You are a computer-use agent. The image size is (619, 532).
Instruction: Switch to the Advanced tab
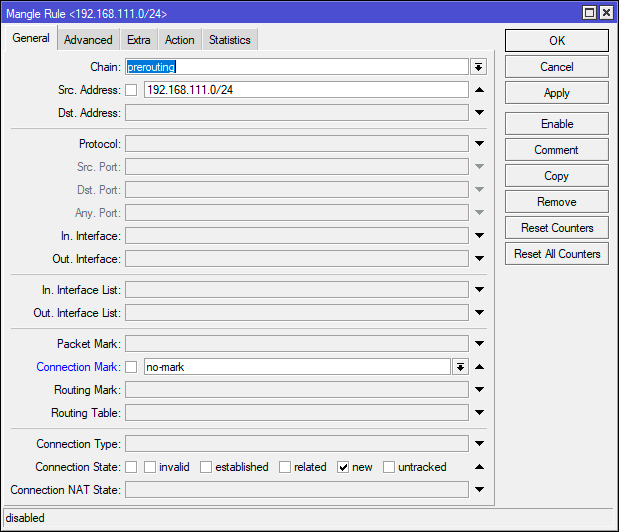pyautogui.click(x=88, y=40)
